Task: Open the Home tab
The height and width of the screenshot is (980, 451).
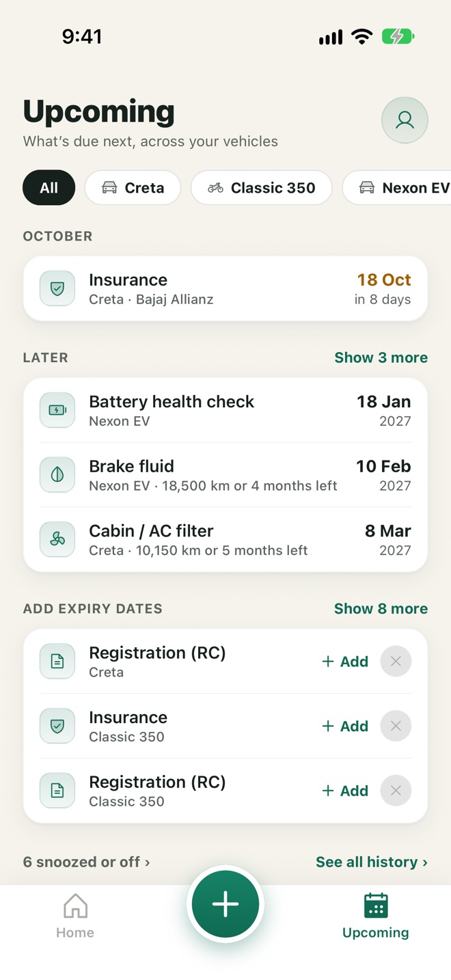Action: [x=75, y=917]
